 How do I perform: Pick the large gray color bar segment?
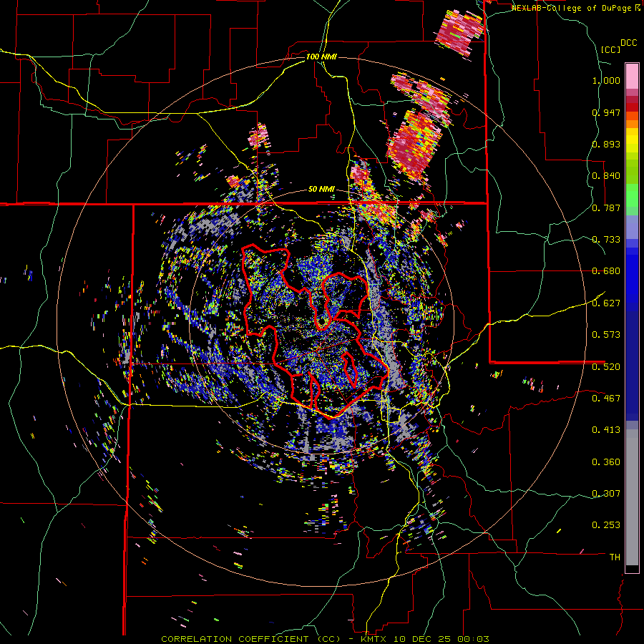pos(632,497)
